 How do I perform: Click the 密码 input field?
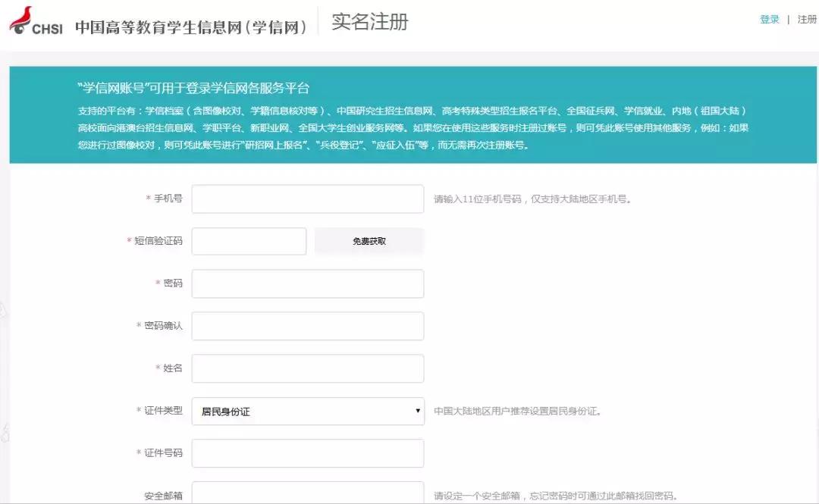click(x=307, y=283)
